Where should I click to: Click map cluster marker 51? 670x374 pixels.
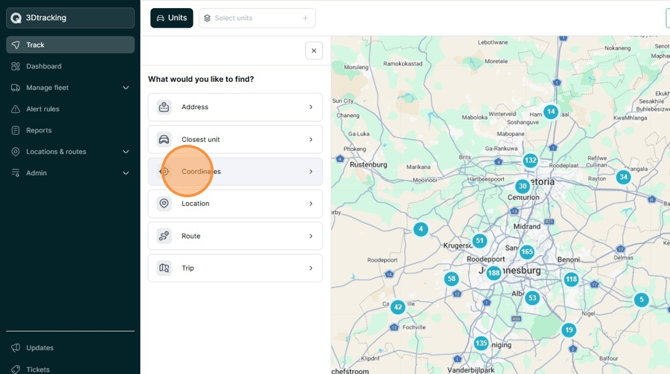pos(480,241)
